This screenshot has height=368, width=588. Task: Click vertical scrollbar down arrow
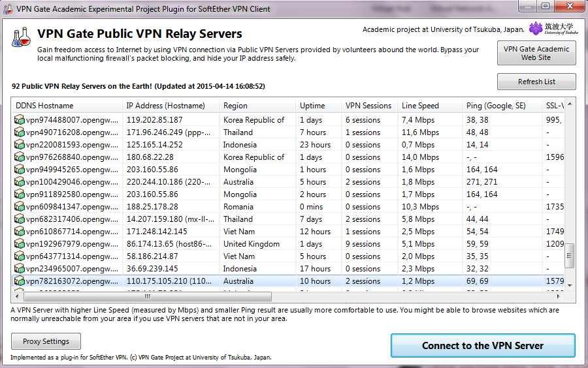pyautogui.click(x=570, y=285)
